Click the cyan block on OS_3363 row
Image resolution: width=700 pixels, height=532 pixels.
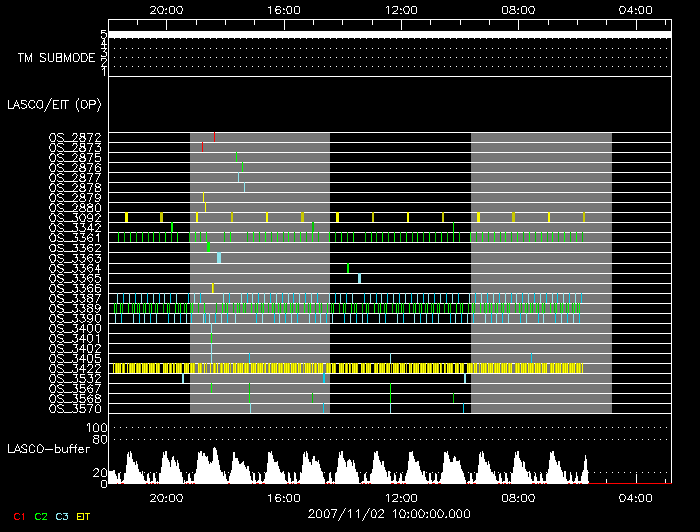point(219,258)
